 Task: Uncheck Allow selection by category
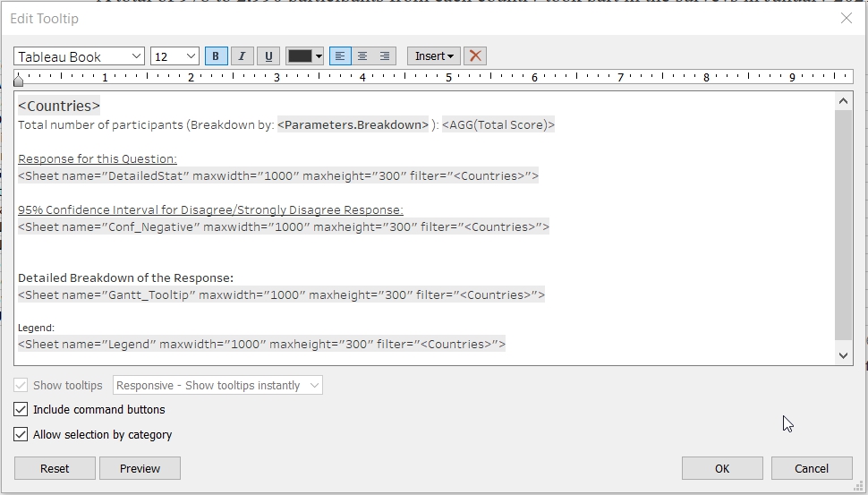pos(21,434)
